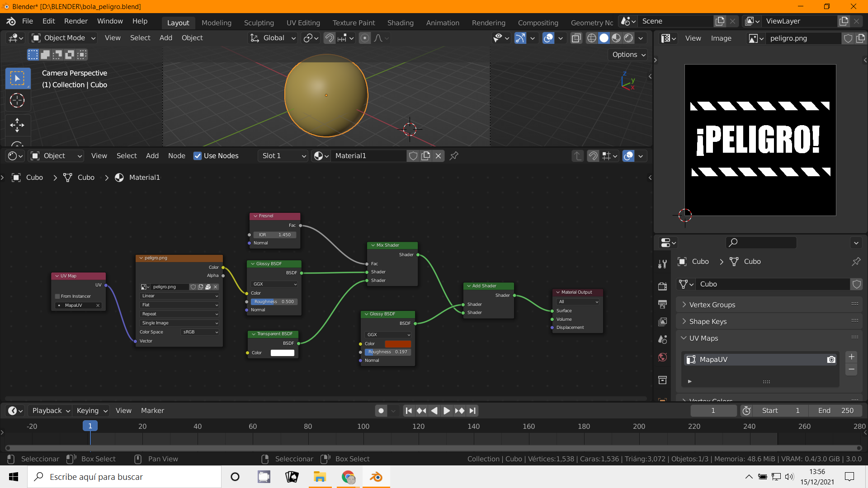Click the End frame field
Image resolution: width=868 pixels, height=488 pixels.
coord(836,411)
